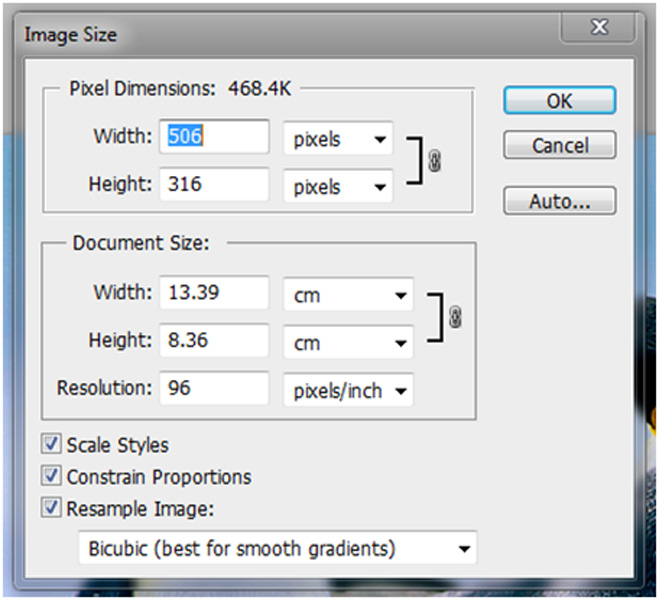Open the pixel width units dropdown
The image size is (659, 600).
pos(338,139)
